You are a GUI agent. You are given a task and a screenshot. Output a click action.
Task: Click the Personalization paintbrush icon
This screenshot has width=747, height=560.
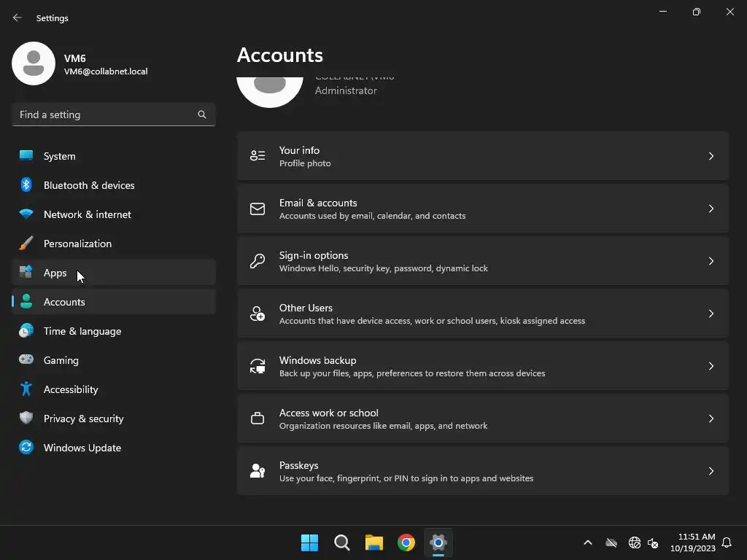26,244
